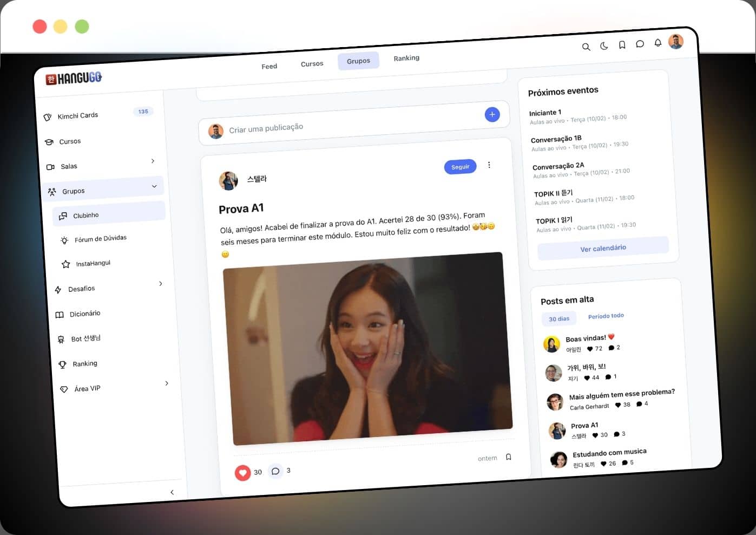Collapse the Grupos sidebar section
756x535 pixels.
point(154,186)
